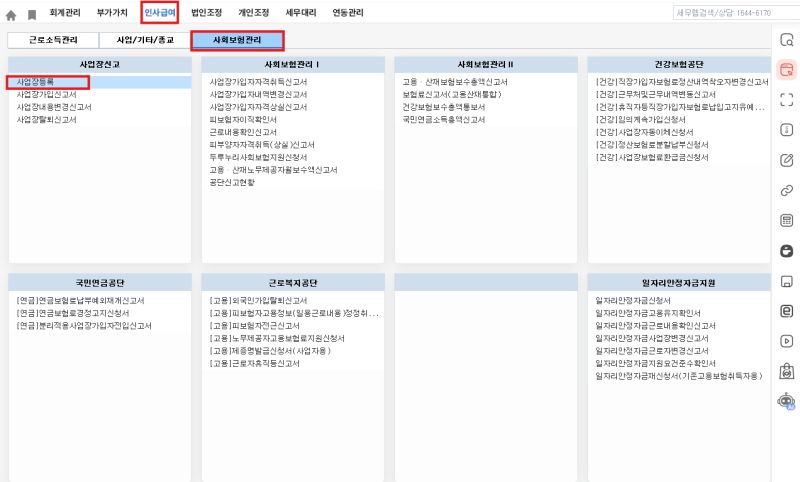This screenshot has height=482, width=800.
Task: Open the 부가가치 menu
Action: click(x=112, y=13)
